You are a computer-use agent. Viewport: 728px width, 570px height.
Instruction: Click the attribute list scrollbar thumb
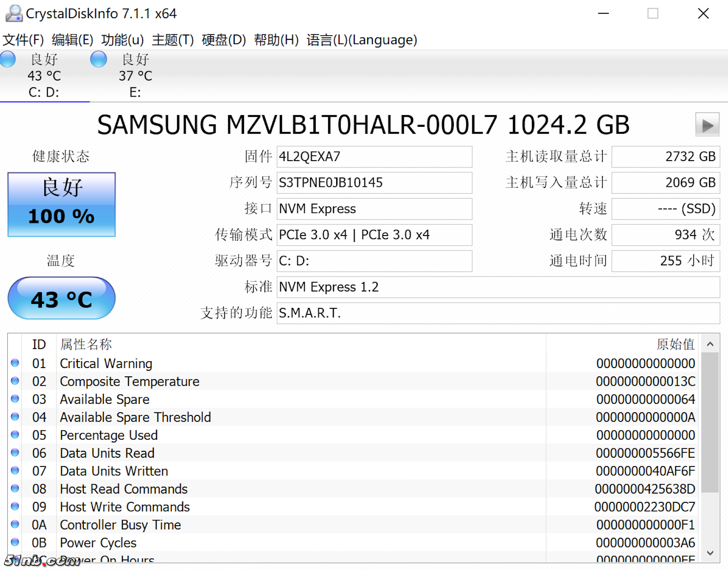pos(710,422)
